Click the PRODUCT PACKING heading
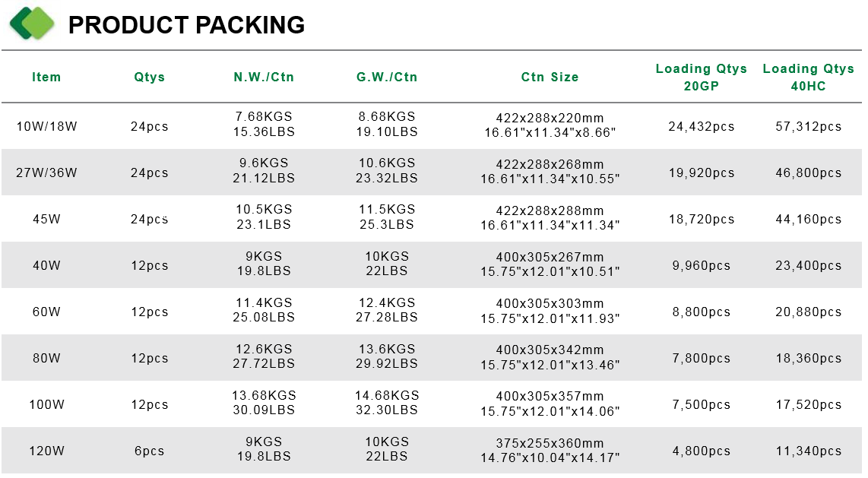Image resolution: width=868 pixels, height=478 pixels. (186, 25)
